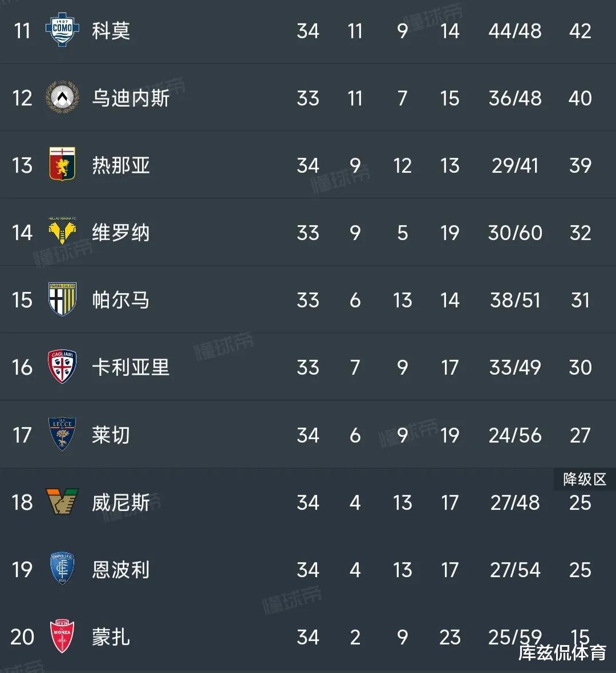This screenshot has height=673, width=616.
Task: Tap 帕尔马 points value 31
Action: coord(581,301)
